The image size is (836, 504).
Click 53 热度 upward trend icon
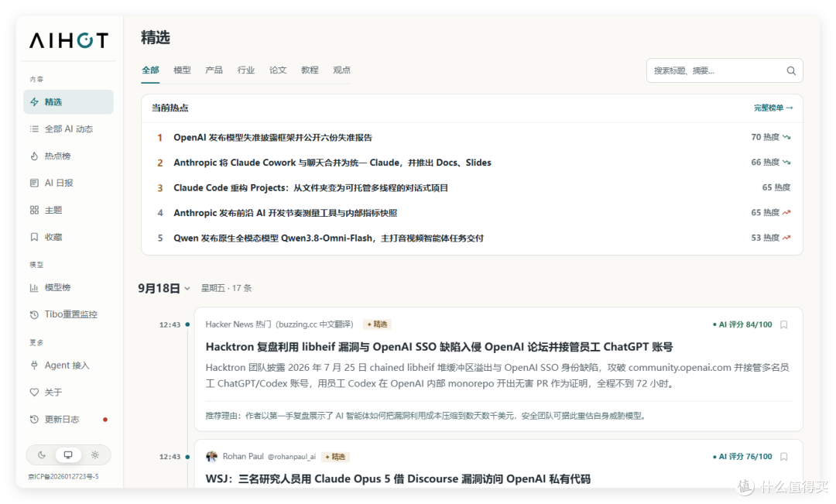point(787,238)
